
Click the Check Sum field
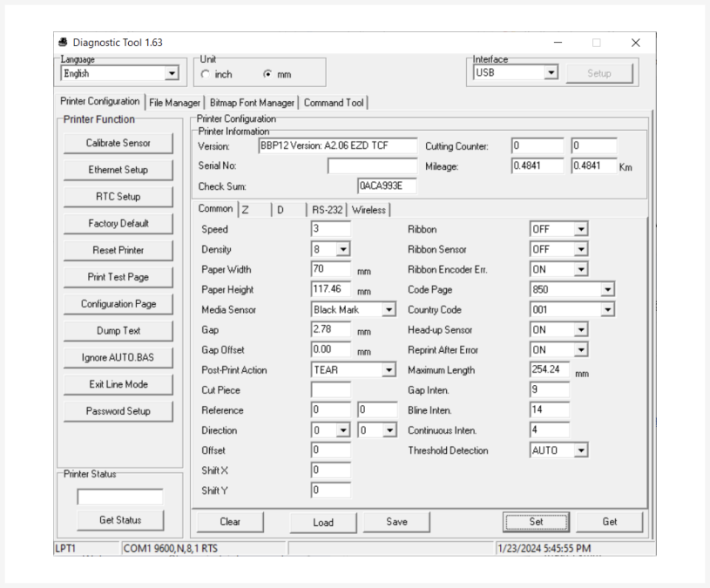pos(387,186)
